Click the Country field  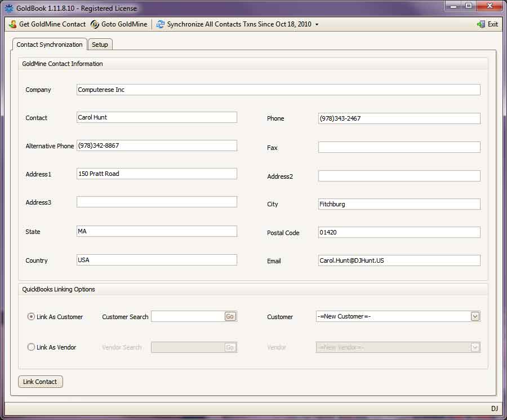coord(157,260)
